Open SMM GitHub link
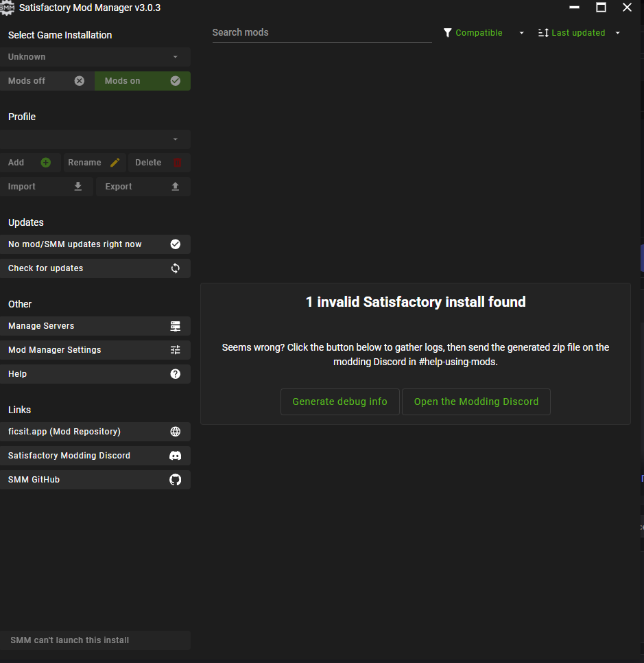 click(x=95, y=480)
